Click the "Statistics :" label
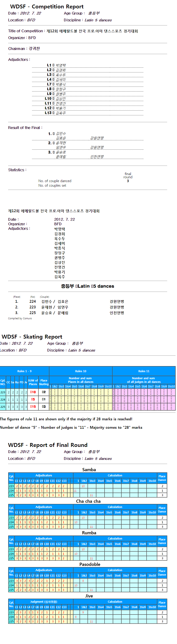Screen dimensions: 177x644 [x=17, y=170]
